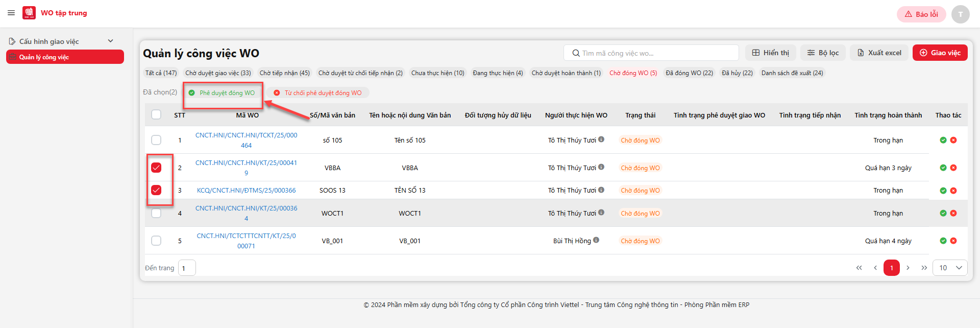Click the Hiển thị button
This screenshot has width=980, height=328.
click(771, 53)
